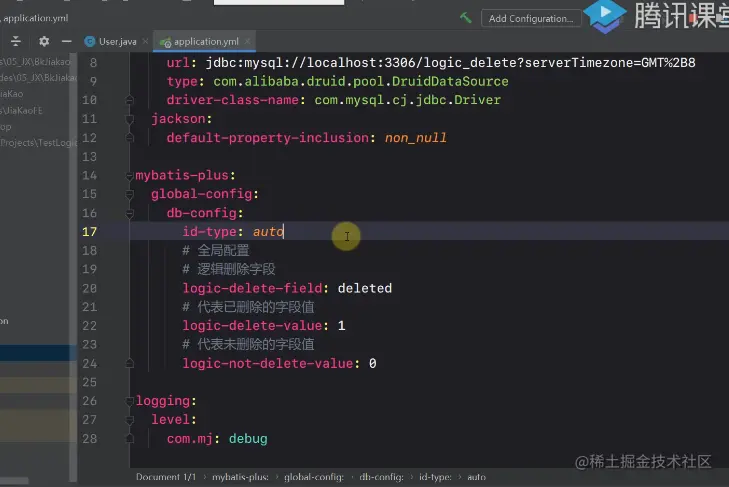
Task: Click the jdbc:mysql url value
Action: pos(451,63)
